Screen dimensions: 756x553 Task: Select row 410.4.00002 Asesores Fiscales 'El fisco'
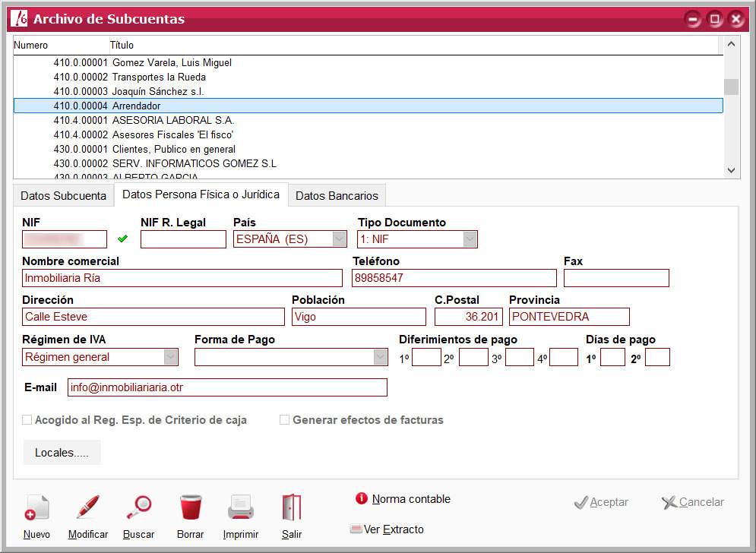pos(369,134)
